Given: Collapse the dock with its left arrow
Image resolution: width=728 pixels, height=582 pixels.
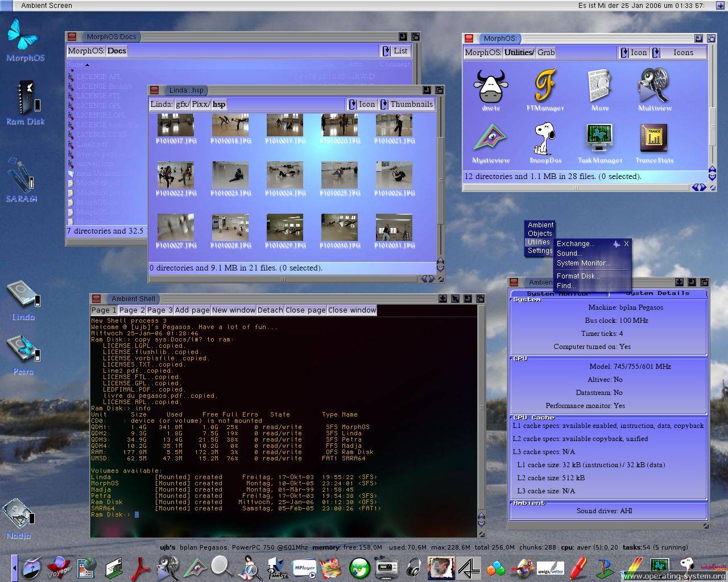Looking at the screenshot, I should click(x=15, y=567).
